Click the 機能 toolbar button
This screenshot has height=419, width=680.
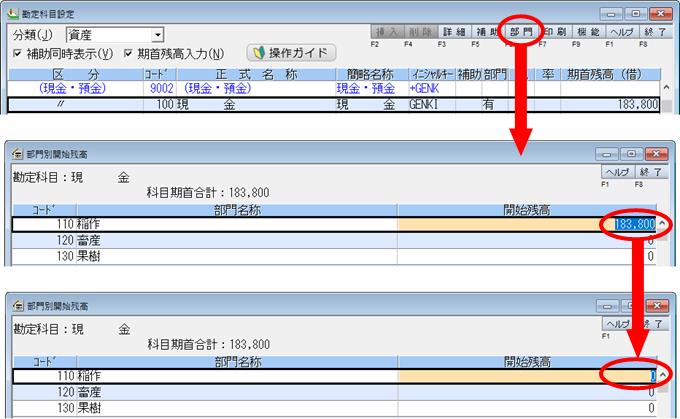[x=588, y=32]
